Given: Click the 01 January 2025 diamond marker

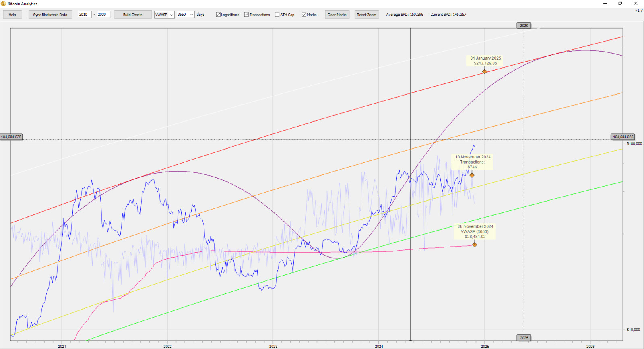Looking at the screenshot, I should [x=485, y=71].
